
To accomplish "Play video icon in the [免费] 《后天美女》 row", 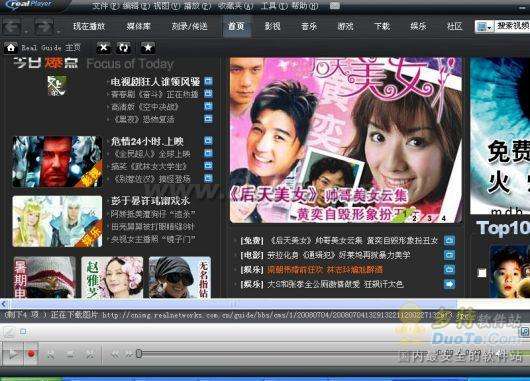I will tap(449, 240).
